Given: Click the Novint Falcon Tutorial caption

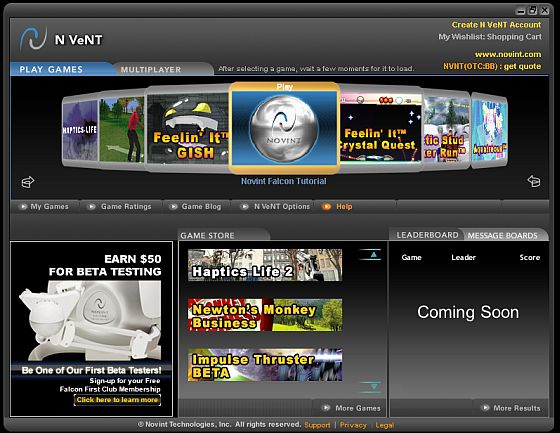Looking at the screenshot, I should 284,181.
